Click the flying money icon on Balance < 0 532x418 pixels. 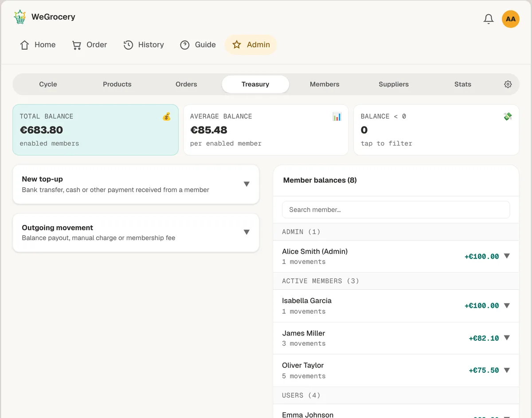508,117
